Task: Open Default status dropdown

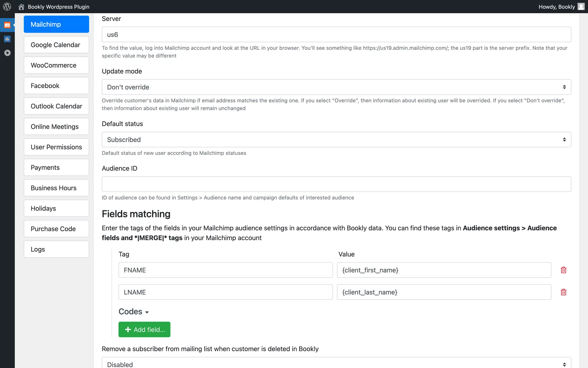Action: (336, 140)
